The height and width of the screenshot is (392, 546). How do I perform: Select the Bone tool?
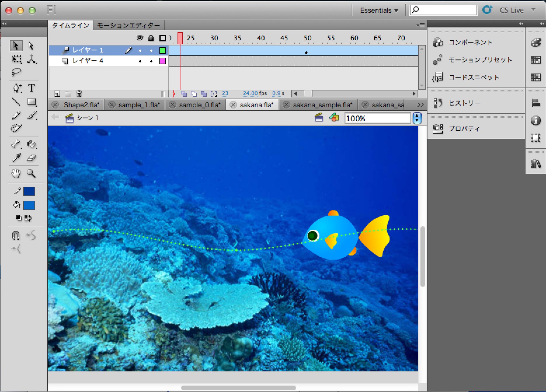point(16,144)
